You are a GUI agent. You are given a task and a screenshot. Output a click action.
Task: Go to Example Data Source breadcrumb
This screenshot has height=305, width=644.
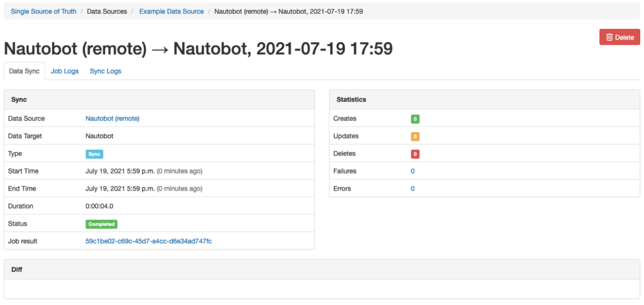[x=171, y=11]
